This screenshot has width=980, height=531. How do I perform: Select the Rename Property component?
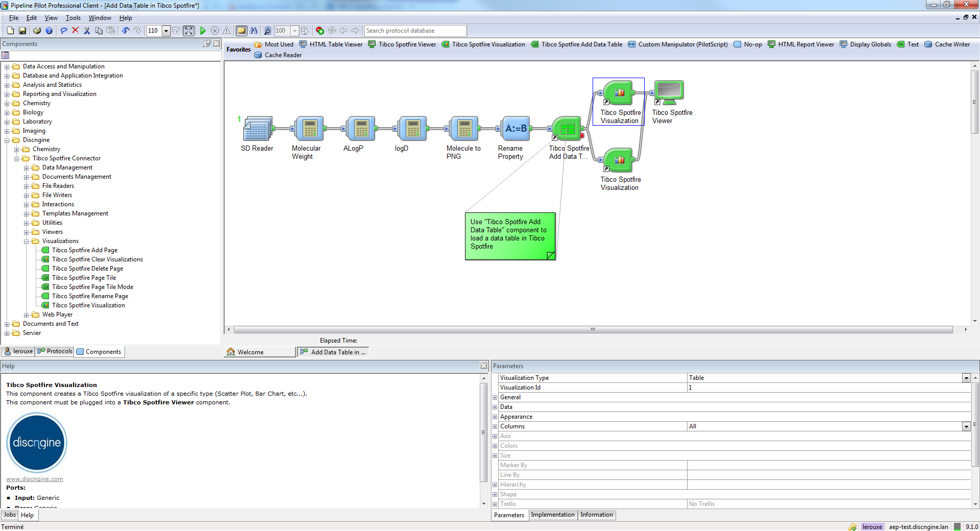coord(516,129)
